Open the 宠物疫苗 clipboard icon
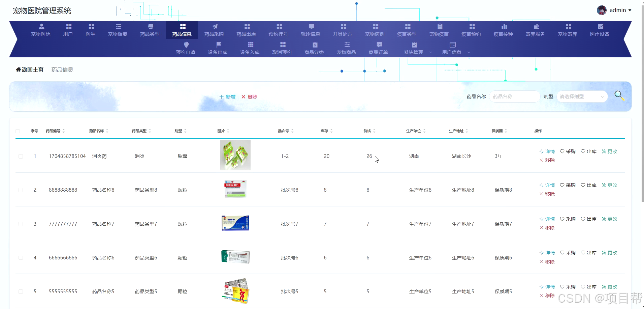The image size is (644, 309). tap(440, 26)
